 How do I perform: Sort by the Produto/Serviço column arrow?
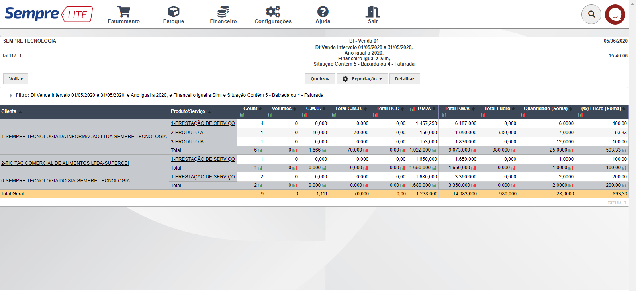209,112
